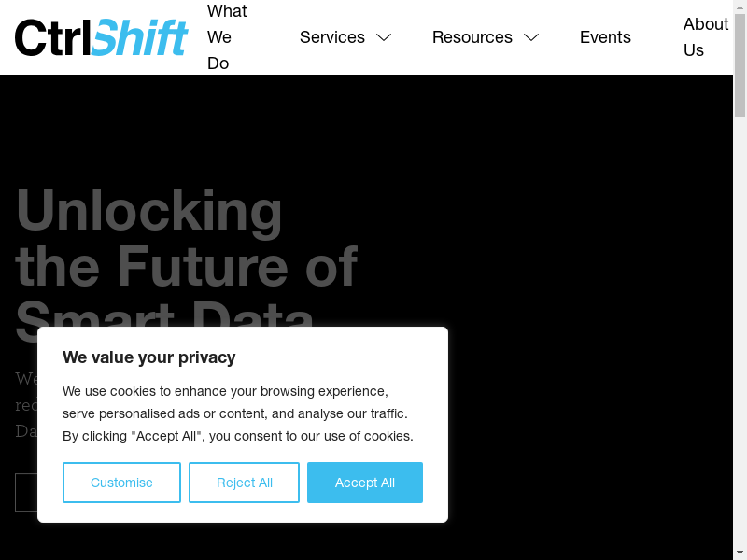Click the hero paragraph behind the banner
Screen dimensions: 747x560
[x=26, y=405]
